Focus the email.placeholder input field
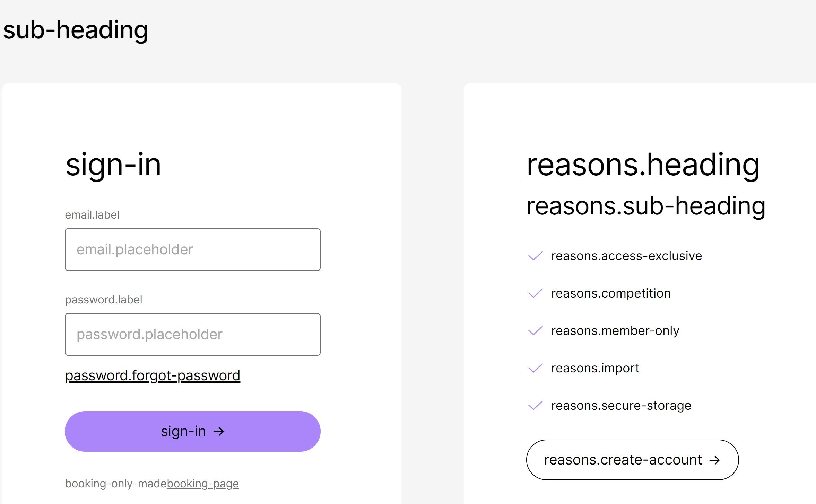The width and height of the screenshot is (816, 504). coord(192,249)
